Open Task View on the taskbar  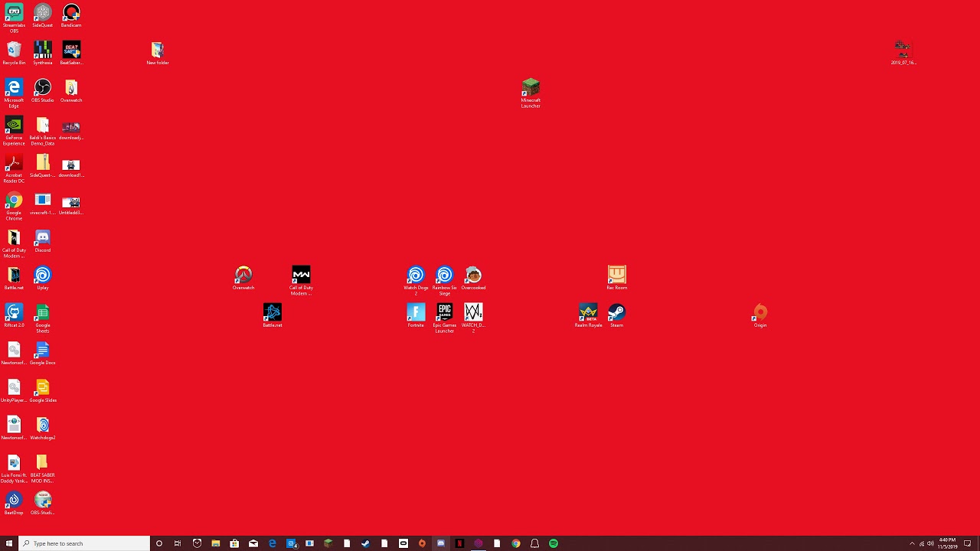(178, 543)
